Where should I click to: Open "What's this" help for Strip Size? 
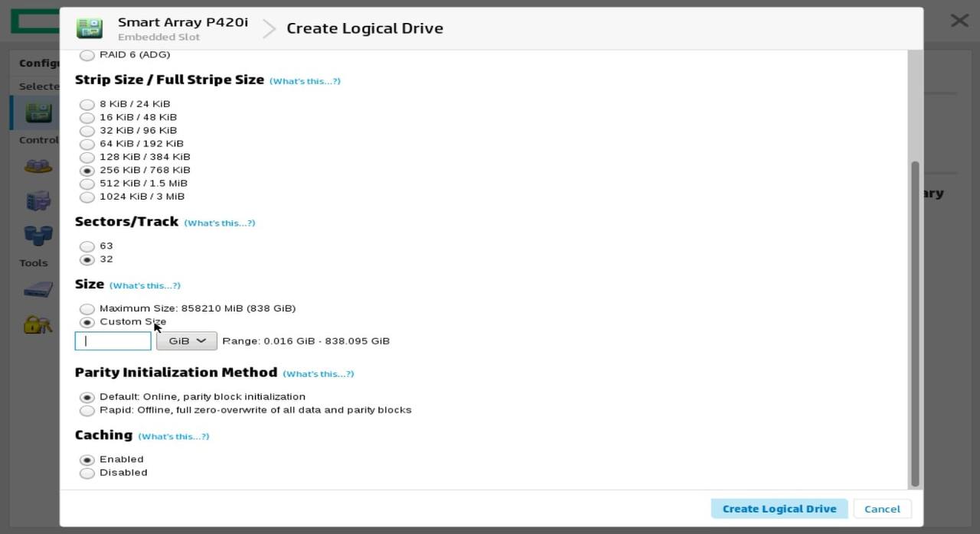coord(305,81)
